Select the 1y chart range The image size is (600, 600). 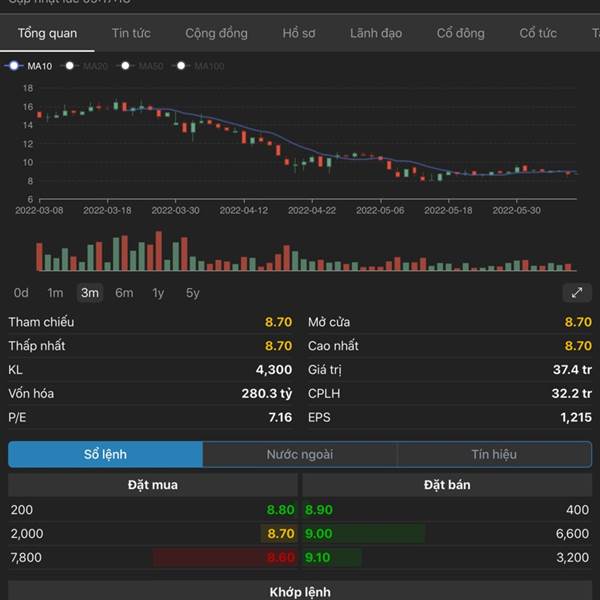point(158,293)
